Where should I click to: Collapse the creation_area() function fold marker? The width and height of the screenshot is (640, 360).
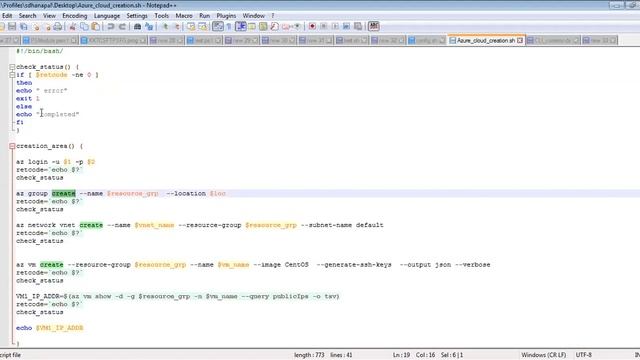click(x=12, y=146)
